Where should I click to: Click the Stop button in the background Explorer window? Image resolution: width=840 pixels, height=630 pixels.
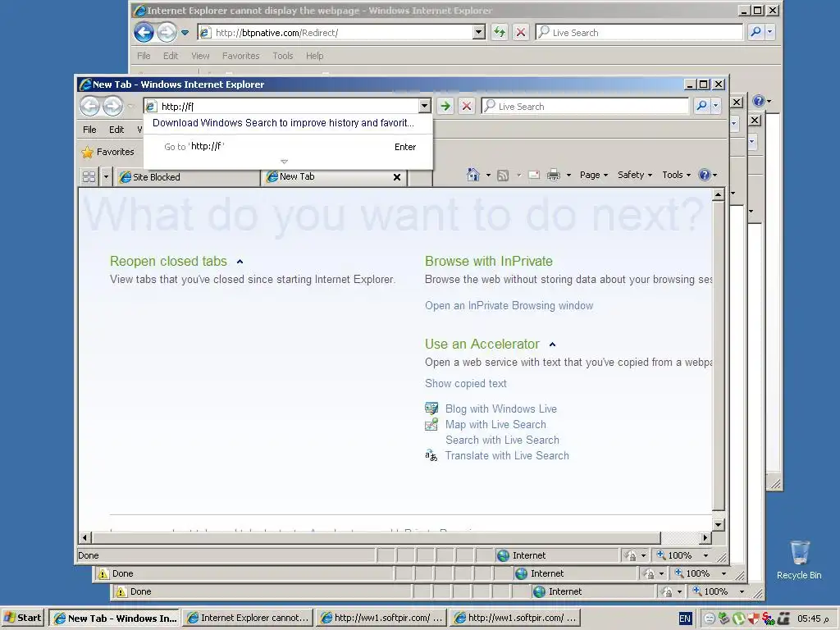(x=520, y=32)
